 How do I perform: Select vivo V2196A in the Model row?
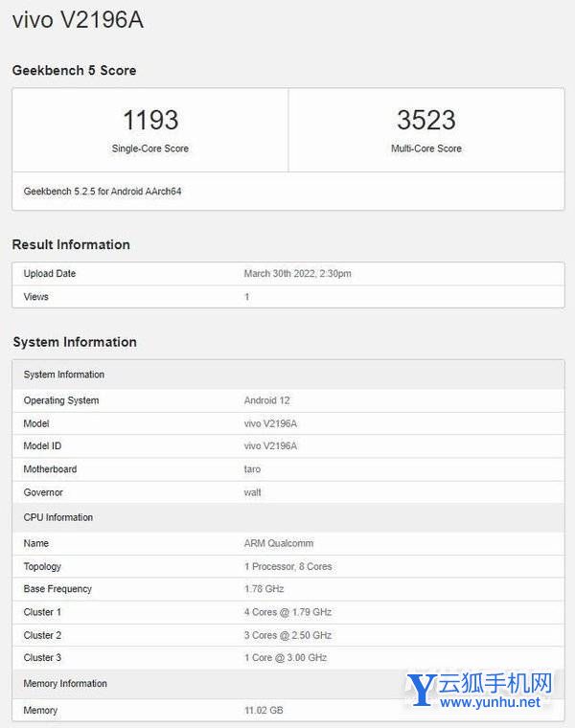[x=270, y=423]
